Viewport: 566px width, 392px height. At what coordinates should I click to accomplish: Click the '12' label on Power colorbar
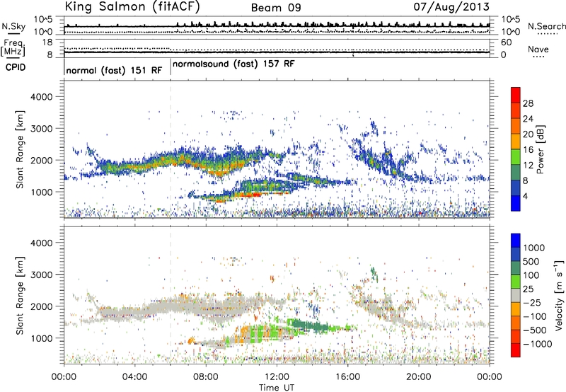click(x=528, y=166)
